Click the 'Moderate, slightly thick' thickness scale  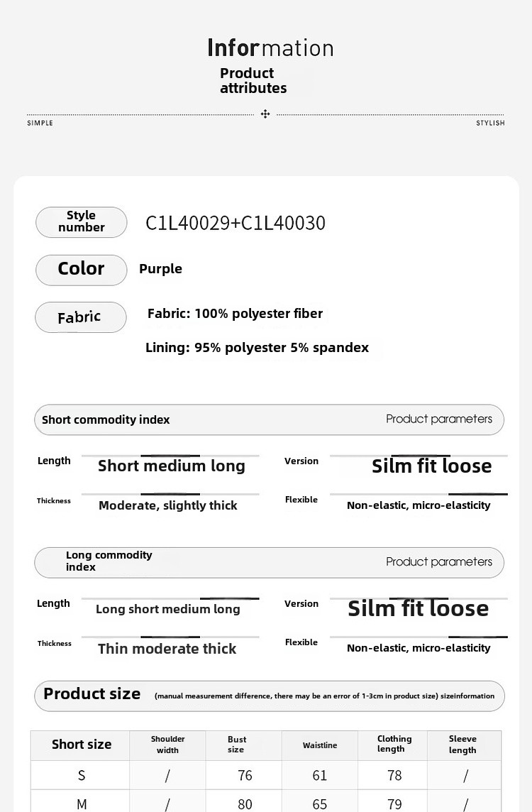(x=168, y=505)
